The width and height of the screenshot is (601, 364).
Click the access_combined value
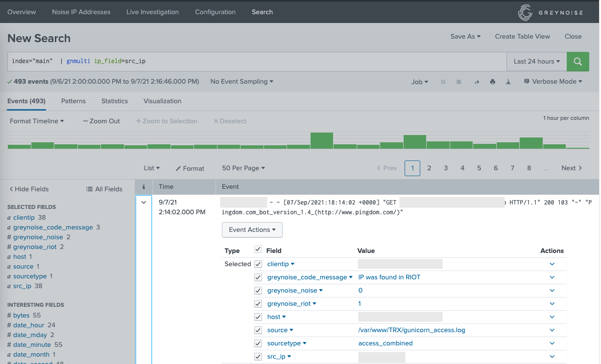[x=385, y=343]
